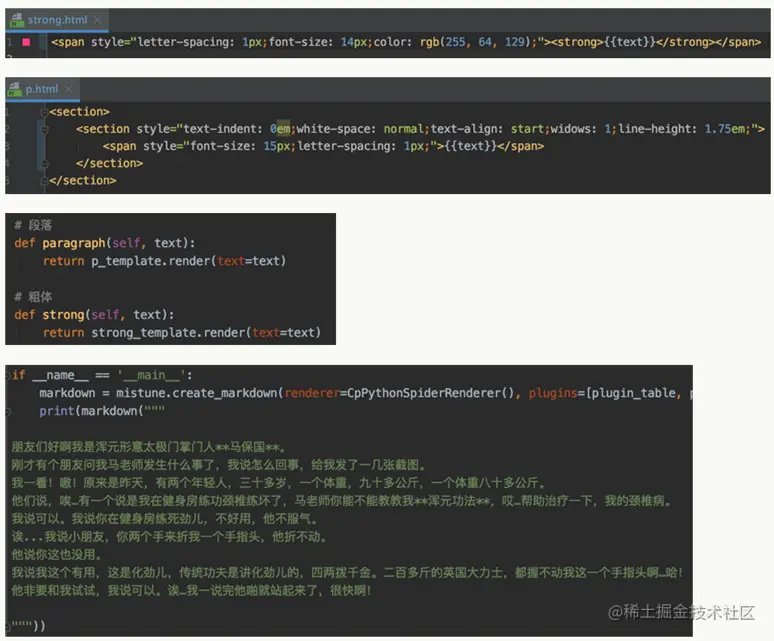774x641 pixels.
Task: Click p_template.render call
Action: 189,261
